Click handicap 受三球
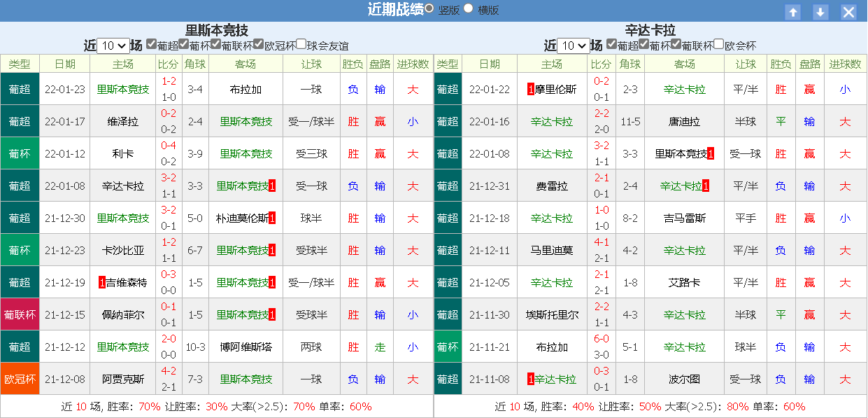 pyautogui.click(x=311, y=154)
